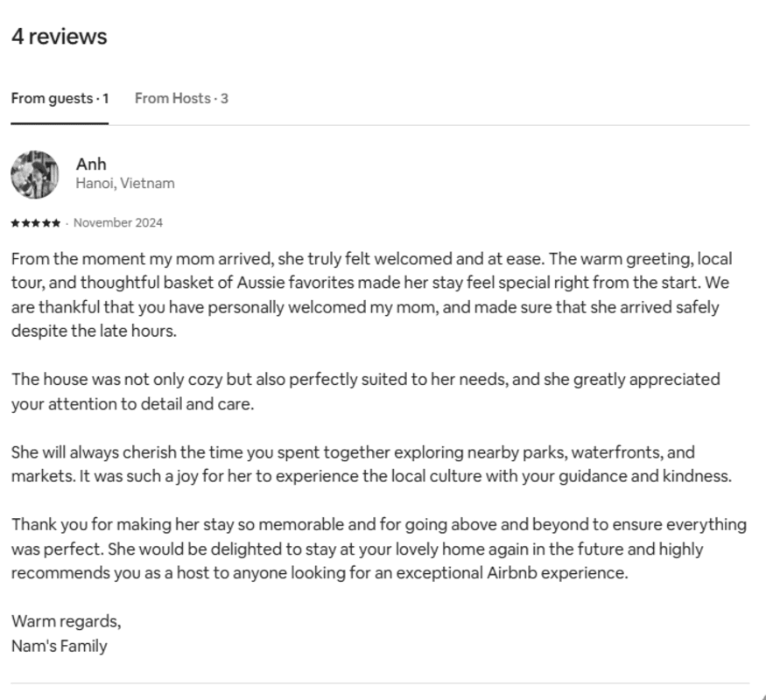
Task: Open reviewer Anh's name link
Action: click(x=91, y=164)
